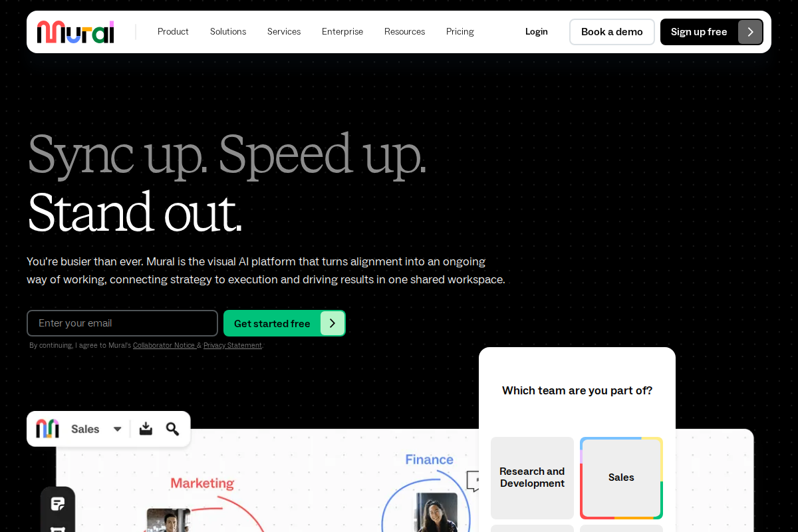Open the Resources menu
This screenshot has height=532, width=798.
point(404,32)
